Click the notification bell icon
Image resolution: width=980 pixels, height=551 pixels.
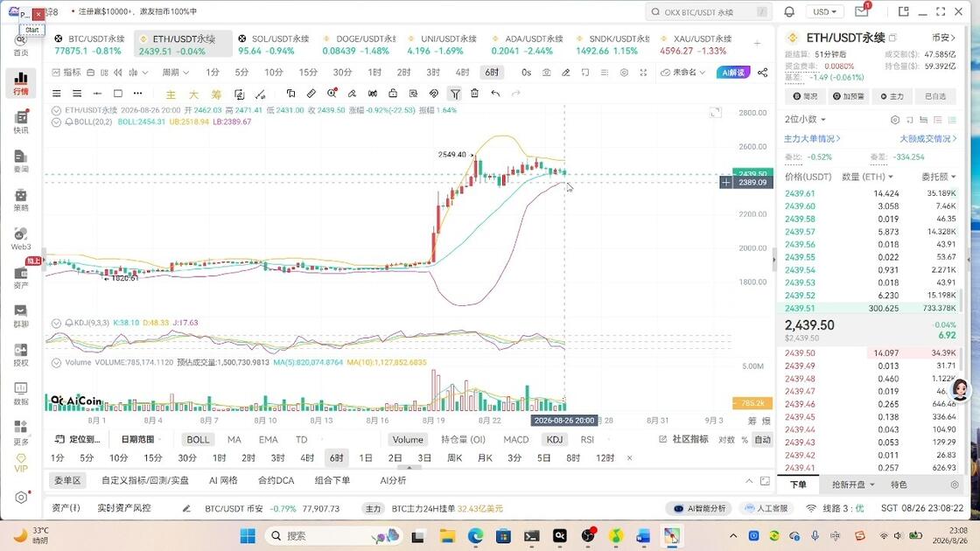[x=789, y=12]
